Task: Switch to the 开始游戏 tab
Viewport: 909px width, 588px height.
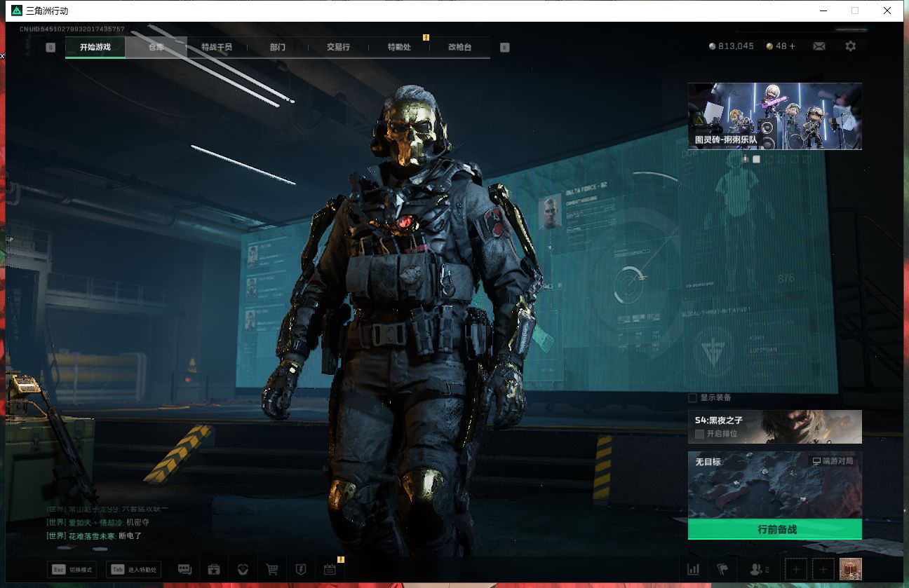Action: tap(95, 47)
